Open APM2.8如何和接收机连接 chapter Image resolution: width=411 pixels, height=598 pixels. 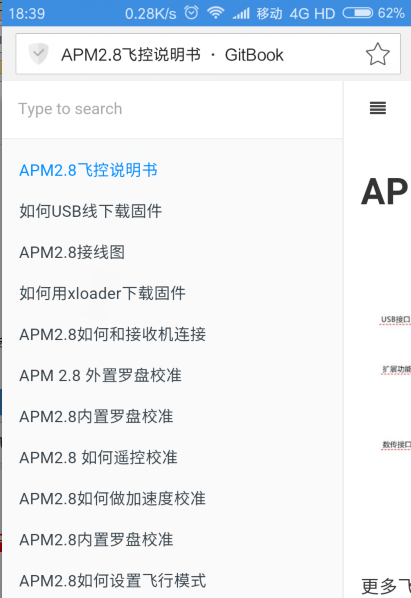point(113,334)
